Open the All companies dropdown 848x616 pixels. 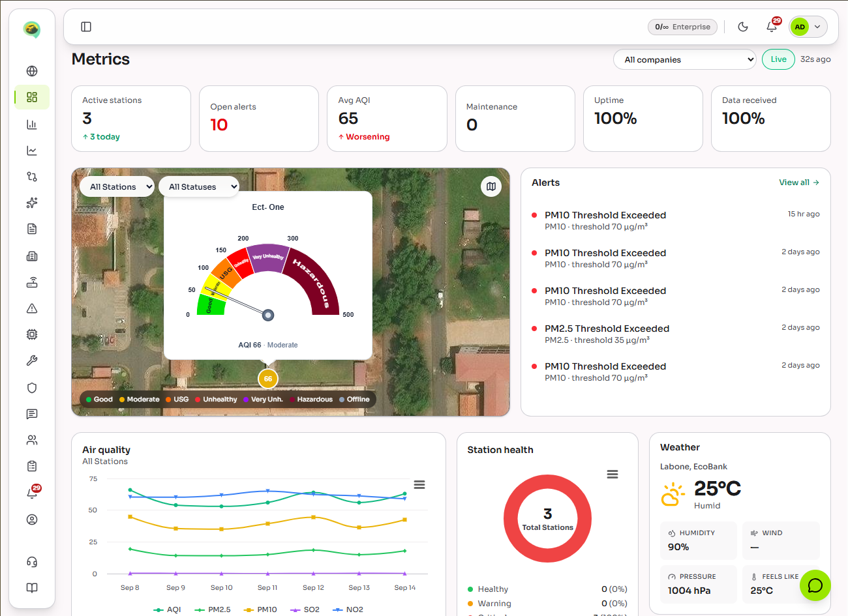pyautogui.click(x=685, y=59)
